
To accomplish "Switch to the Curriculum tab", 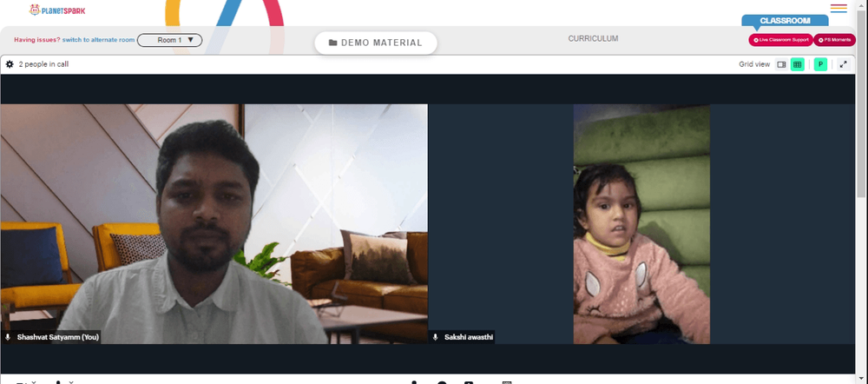I will tap(593, 39).
